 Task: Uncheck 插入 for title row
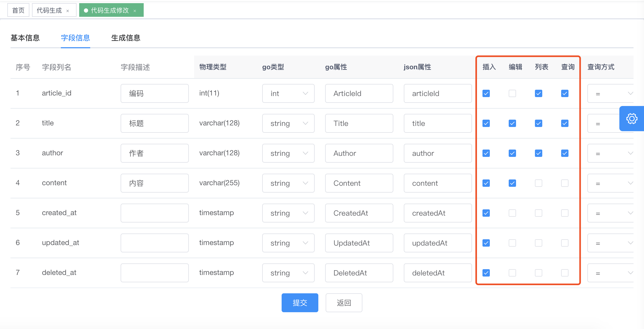[x=486, y=123]
